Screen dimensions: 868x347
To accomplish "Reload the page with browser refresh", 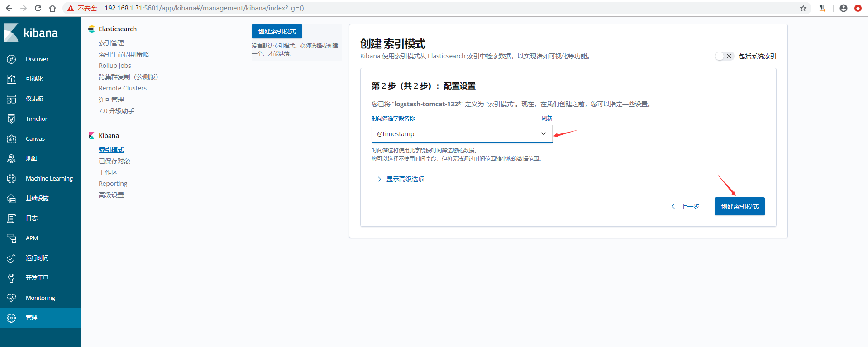I will pyautogui.click(x=38, y=8).
